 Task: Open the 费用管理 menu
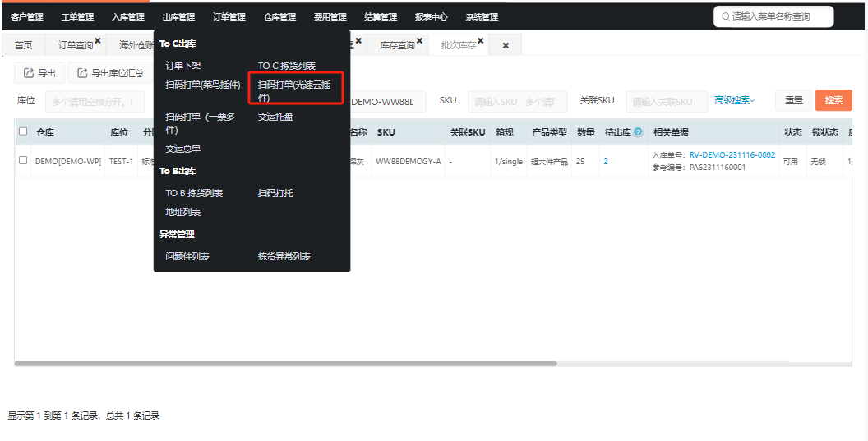(x=330, y=17)
